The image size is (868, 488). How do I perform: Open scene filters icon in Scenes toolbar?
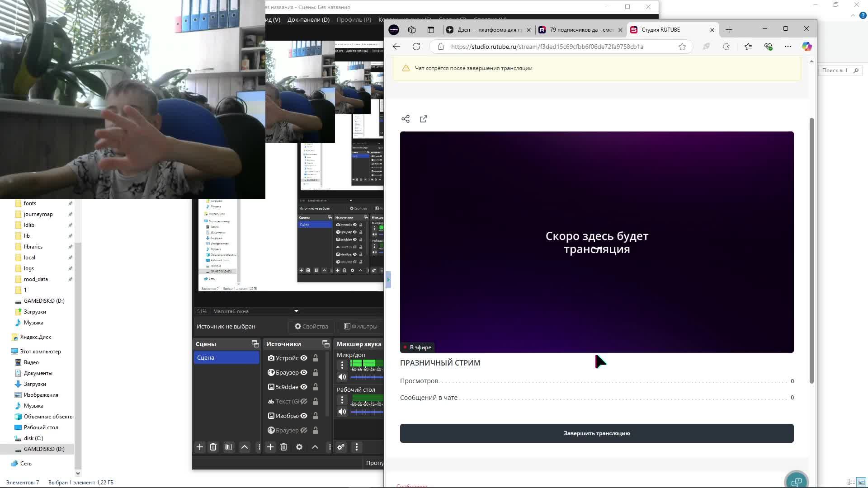click(229, 447)
